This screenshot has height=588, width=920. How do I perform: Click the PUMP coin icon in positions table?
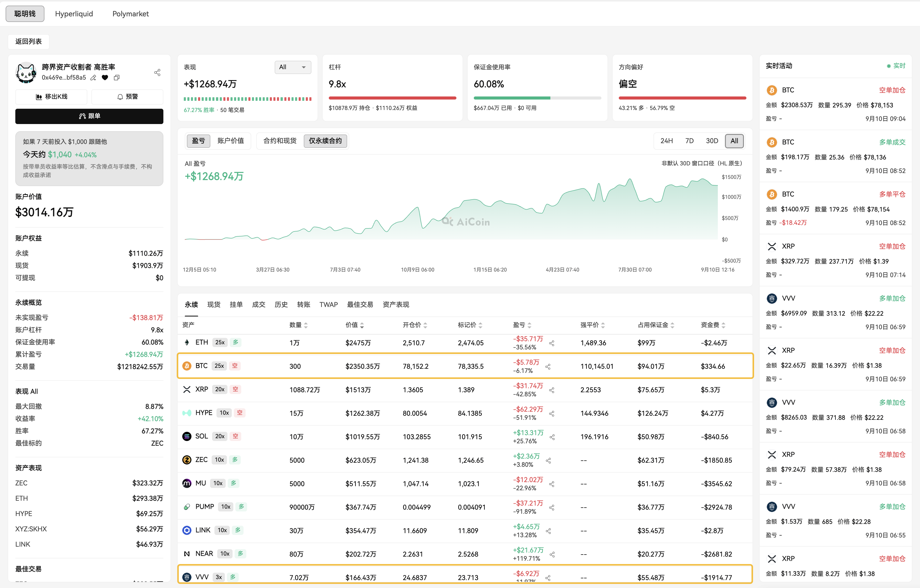[187, 507]
